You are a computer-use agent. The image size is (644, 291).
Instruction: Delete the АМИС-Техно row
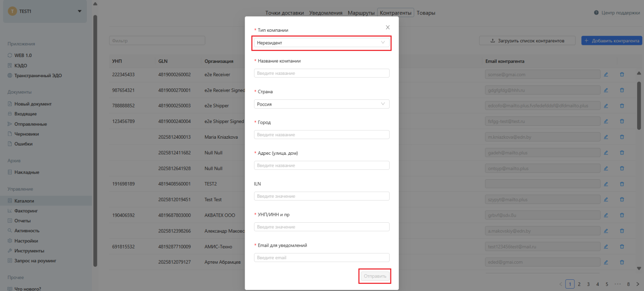pyautogui.click(x=622, y=246)
